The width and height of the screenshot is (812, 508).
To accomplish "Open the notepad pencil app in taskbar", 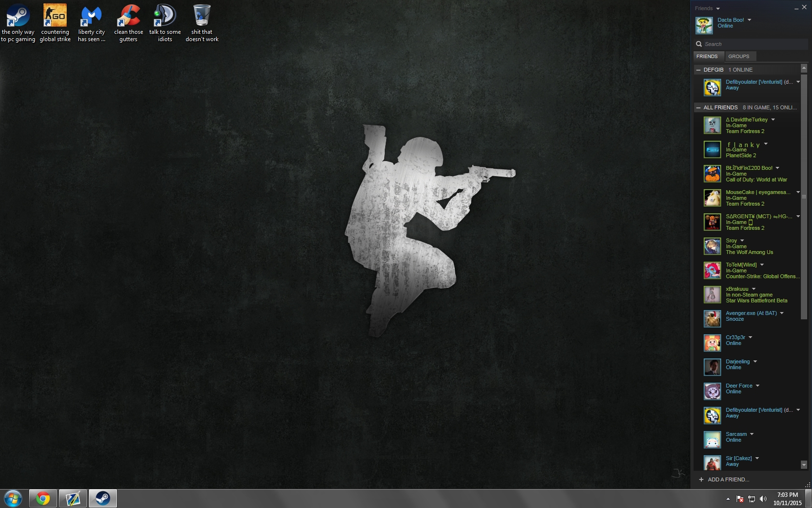I will tap(73, 498).
